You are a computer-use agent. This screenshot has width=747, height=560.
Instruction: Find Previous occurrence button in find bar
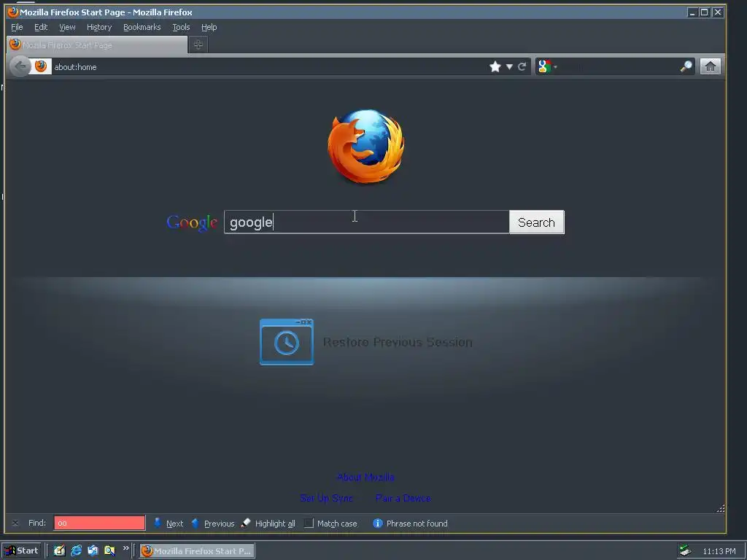(213, 523)
